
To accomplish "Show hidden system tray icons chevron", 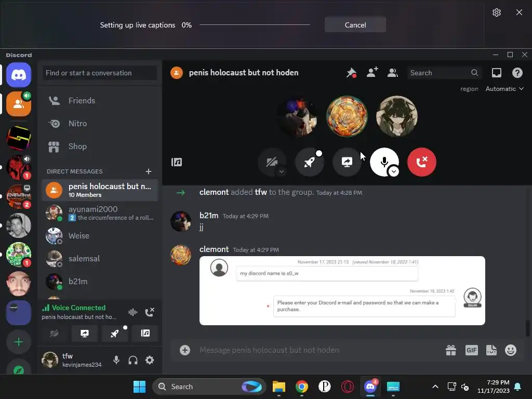I will point(435,387).
